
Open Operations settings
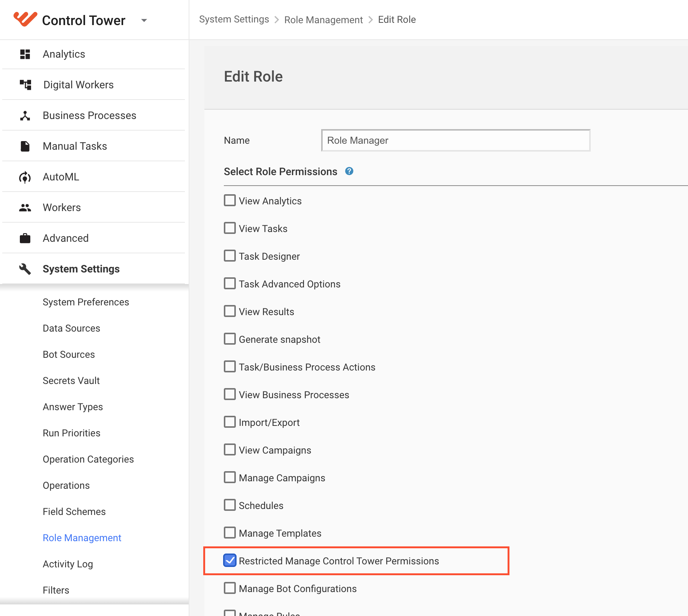(66, 485)
